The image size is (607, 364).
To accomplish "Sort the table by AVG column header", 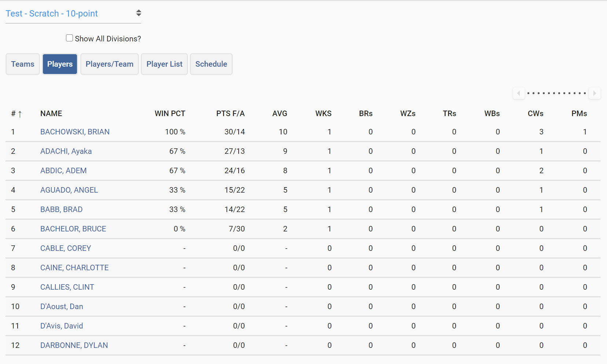I will [280, 114].
